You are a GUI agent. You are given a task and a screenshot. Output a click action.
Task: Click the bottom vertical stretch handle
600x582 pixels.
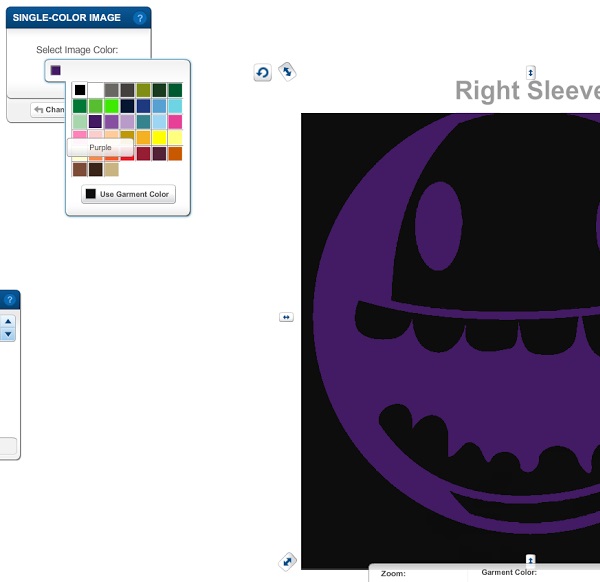point(531,560)
